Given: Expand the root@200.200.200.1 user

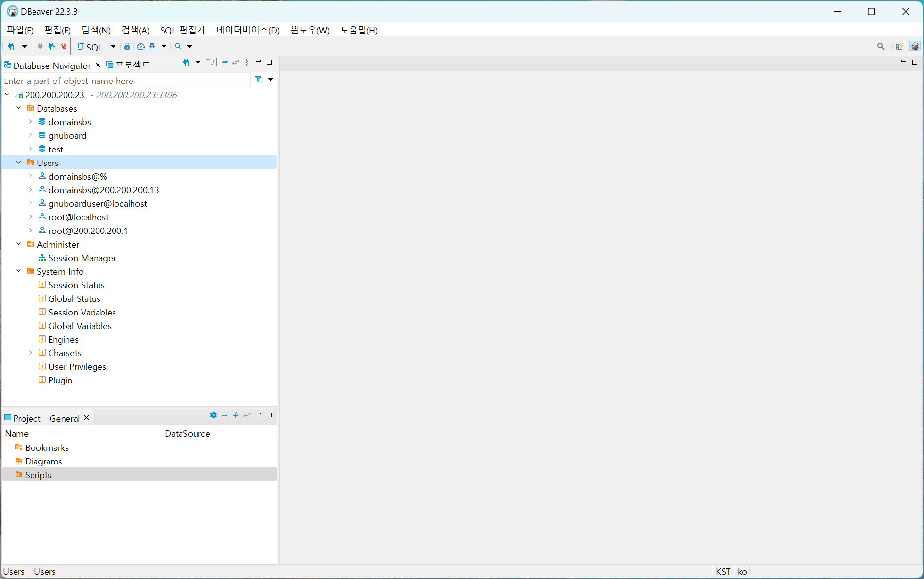Looking at the screenshot, I should [x=31, y=231].
